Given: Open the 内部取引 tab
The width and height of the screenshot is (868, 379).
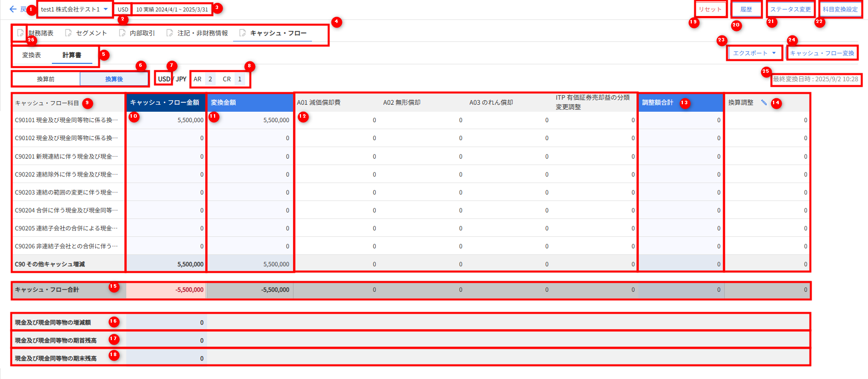Looking at the screenshot, I should point(142,33).
